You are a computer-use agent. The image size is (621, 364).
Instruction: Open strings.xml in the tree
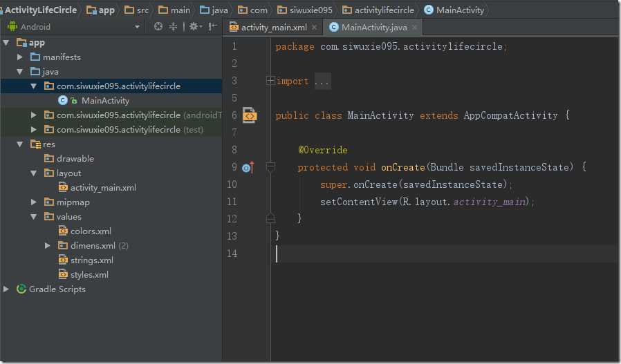click(x=92, y=260)
